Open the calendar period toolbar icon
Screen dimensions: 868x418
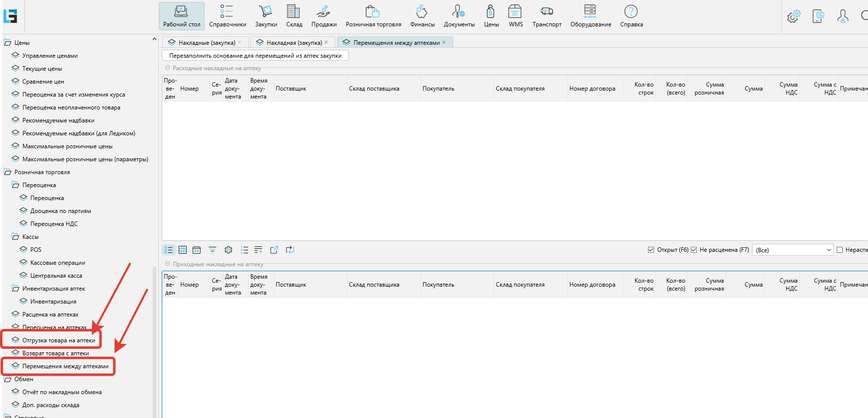click(197, 250)
